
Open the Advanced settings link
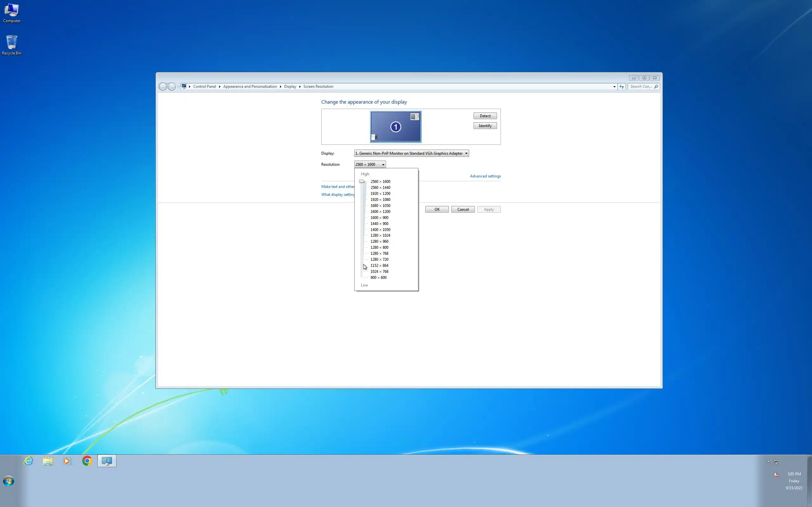(485, 176)
